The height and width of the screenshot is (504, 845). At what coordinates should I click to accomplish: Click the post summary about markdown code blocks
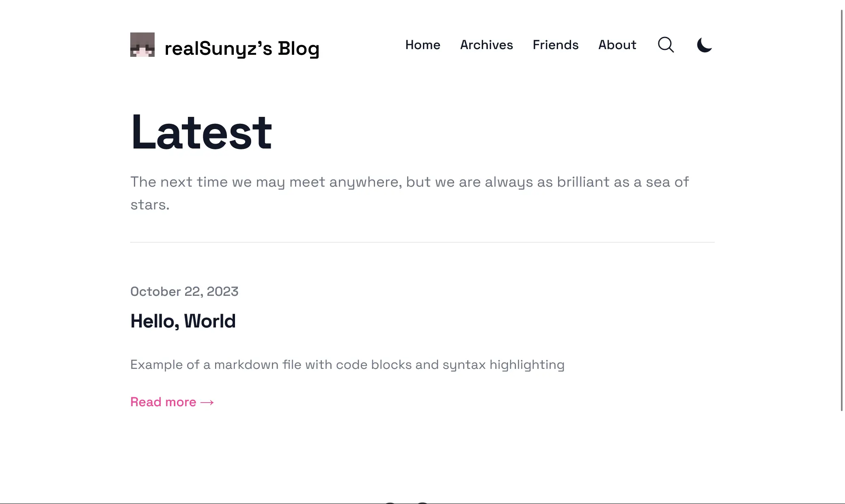point(347,364)
